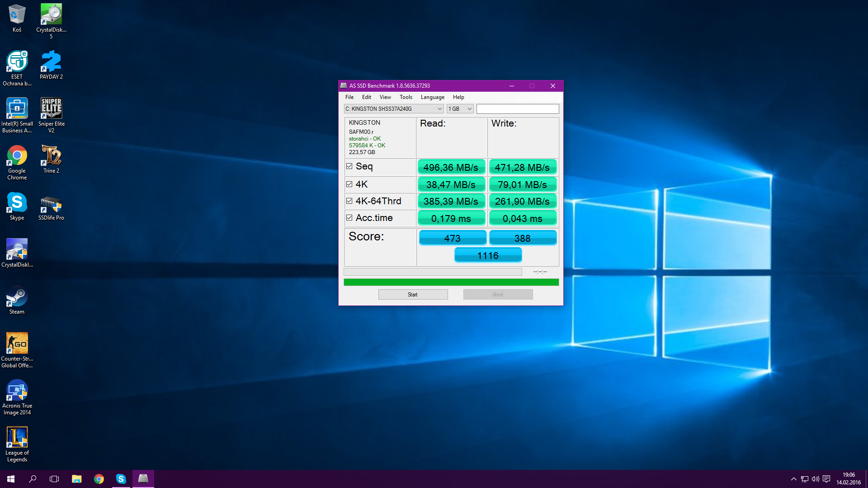The image size is (868, 488).
Task: Open the View menu
Action: click(x=385, y=97)
